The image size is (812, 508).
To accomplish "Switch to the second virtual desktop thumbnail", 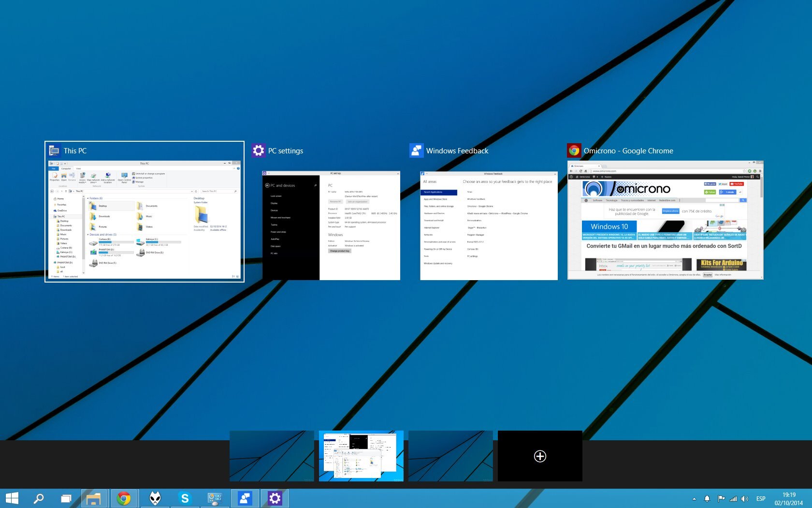I will coord(362,455).
